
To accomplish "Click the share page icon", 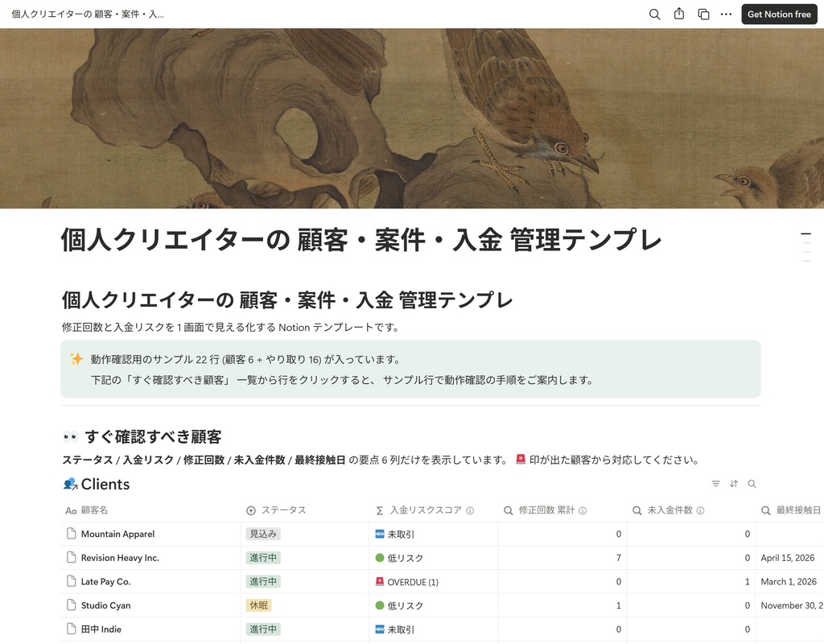I will pos(679,14).
